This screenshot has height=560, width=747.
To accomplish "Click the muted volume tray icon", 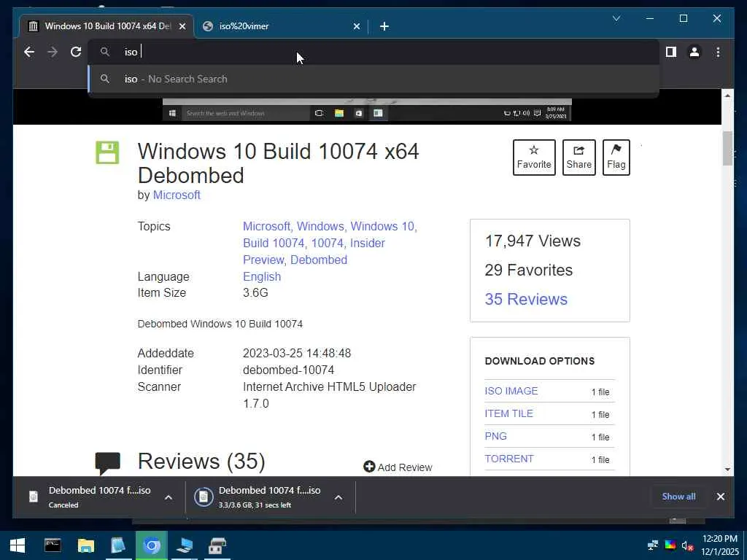I will coord(687,545).
